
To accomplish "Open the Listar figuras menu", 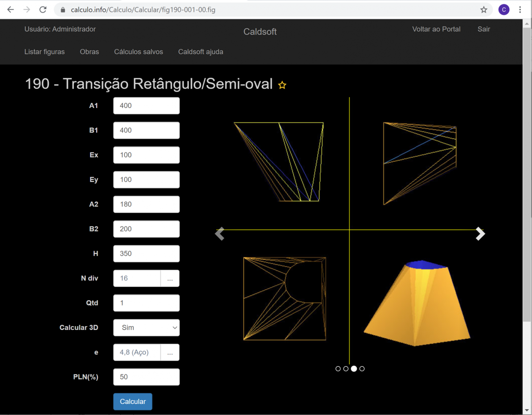I will click(x=44, y=52).
